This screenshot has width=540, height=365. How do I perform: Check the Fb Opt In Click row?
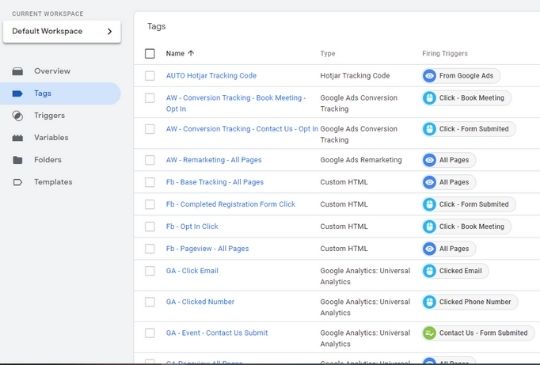click(x=150, y=227)
